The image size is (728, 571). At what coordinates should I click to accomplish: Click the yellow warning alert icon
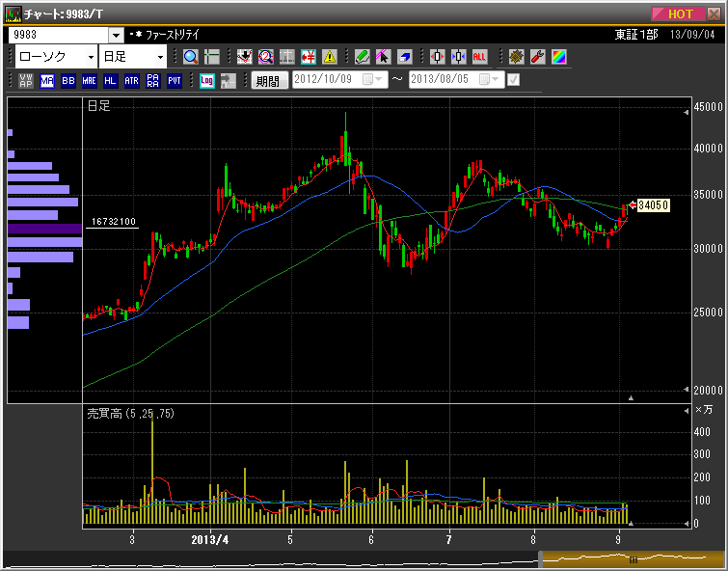click(x=330, y=57)
